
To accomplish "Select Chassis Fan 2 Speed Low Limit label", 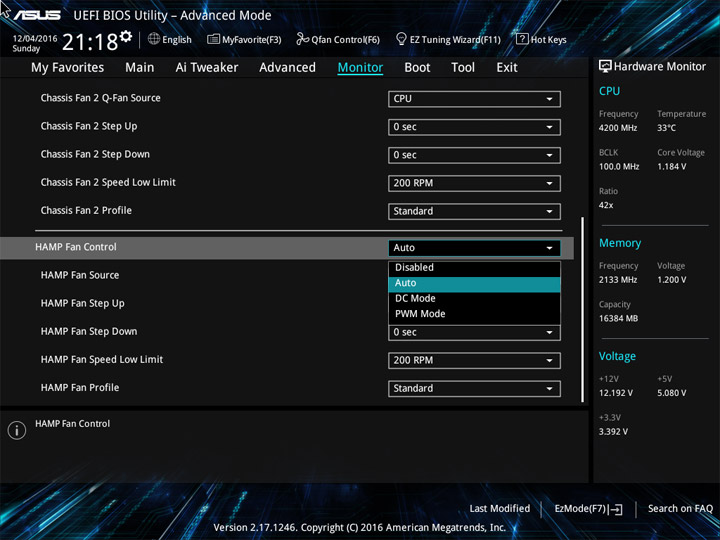I will (x=108, y=182).
